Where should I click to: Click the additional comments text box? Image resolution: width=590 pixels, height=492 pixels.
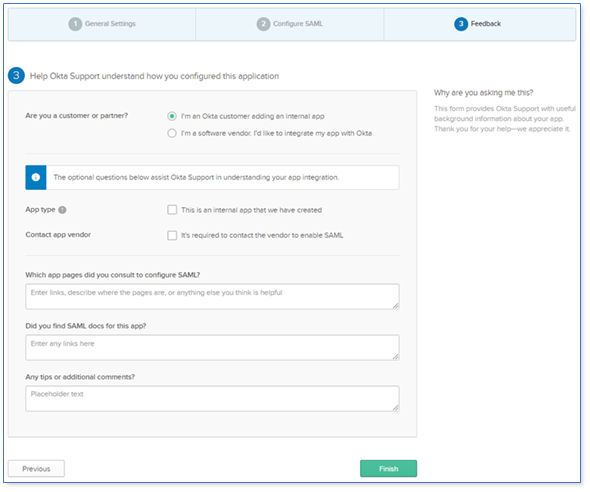pyautogui.click(x=212, y=398)
